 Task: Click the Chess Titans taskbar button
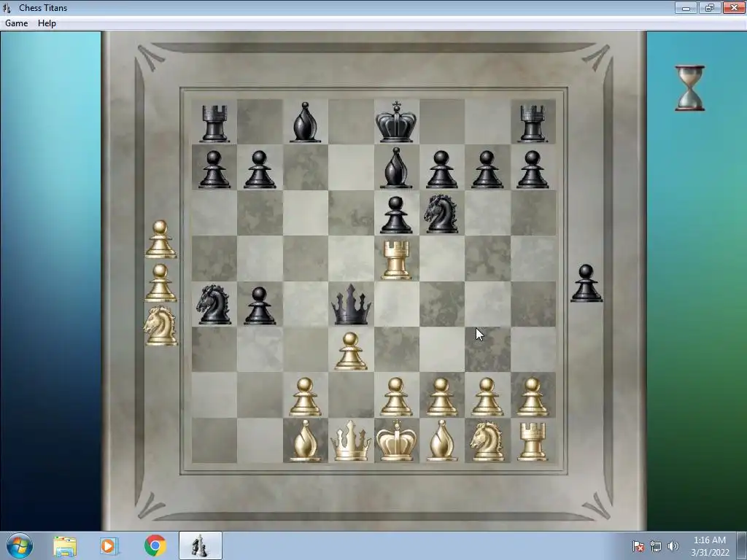[200, 545]
